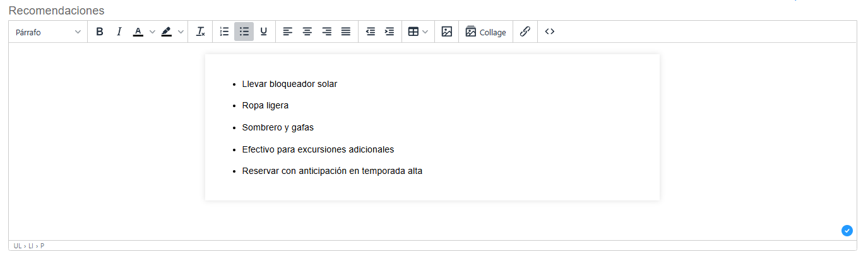Expand the highlight color options arrow

point(181,32)
